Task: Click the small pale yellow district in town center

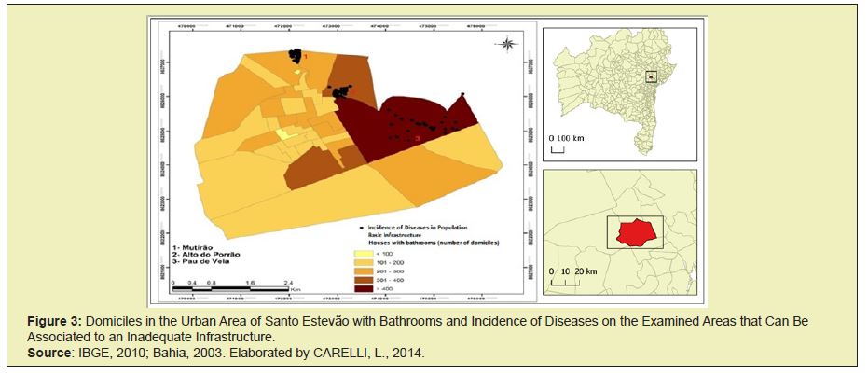Action: tap(286, 133)
